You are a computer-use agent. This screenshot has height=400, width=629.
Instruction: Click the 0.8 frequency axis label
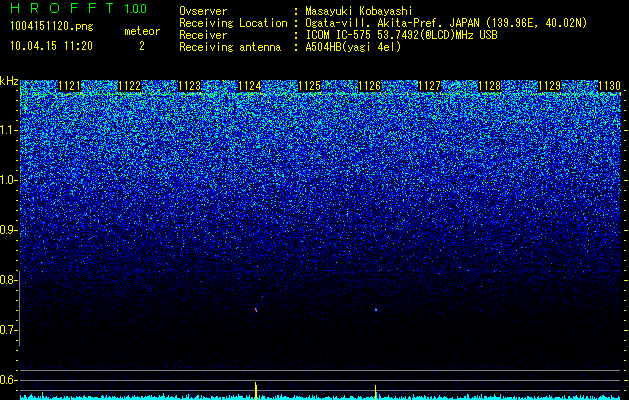point(8,280)
